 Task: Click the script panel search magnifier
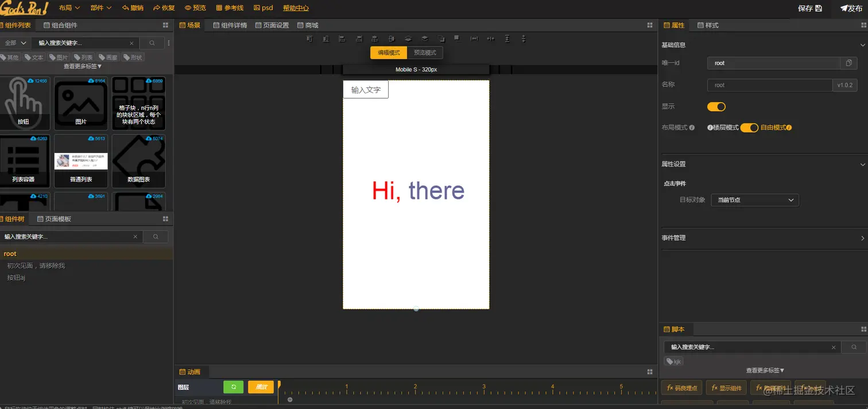click(x=854, y=347)
